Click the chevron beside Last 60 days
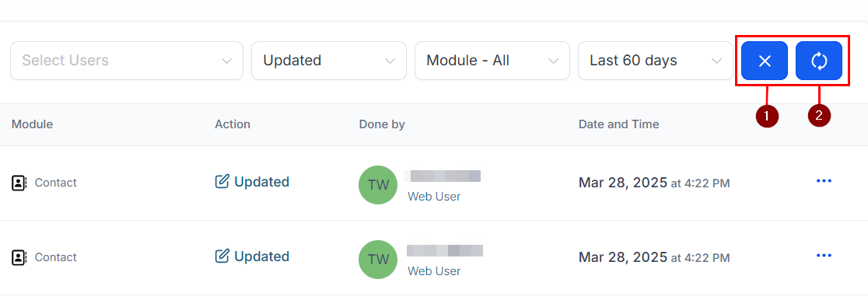 (x=717, y=61)
